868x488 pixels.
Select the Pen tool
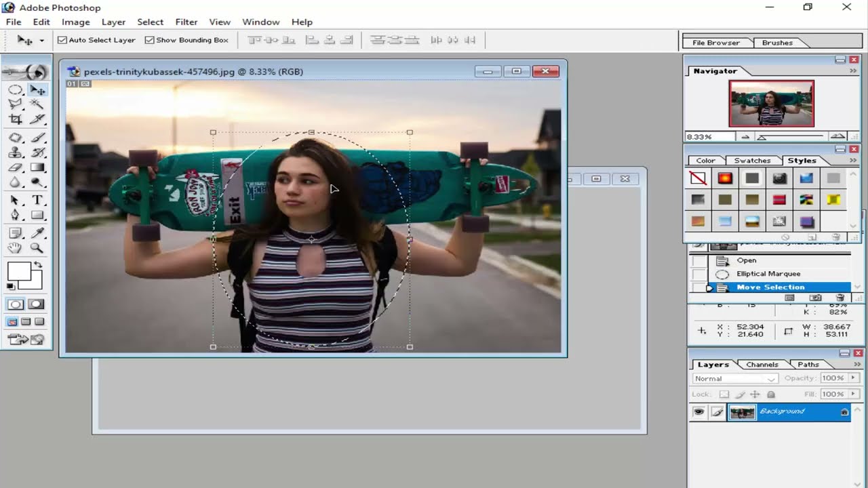click(x=15, y=215)
